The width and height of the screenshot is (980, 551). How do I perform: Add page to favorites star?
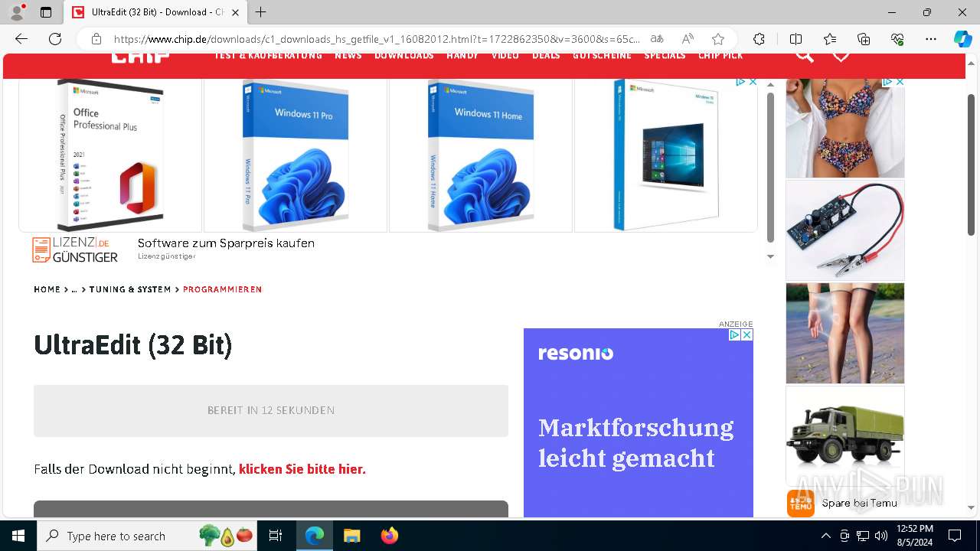tap(718, 39)
